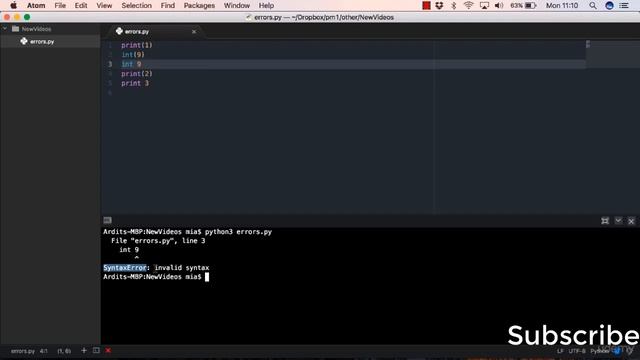
Task: Click the terminal keyboard icon
Action: point(107,220)
